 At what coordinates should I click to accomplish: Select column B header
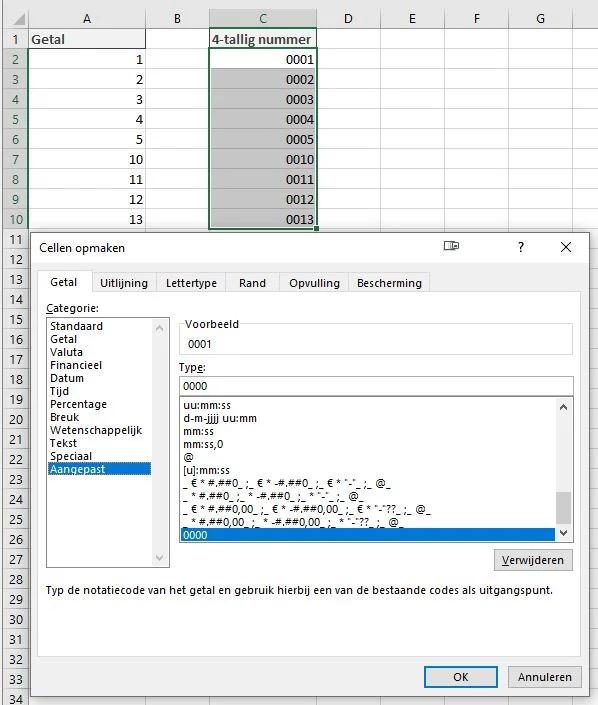click(x=177, y=19)
